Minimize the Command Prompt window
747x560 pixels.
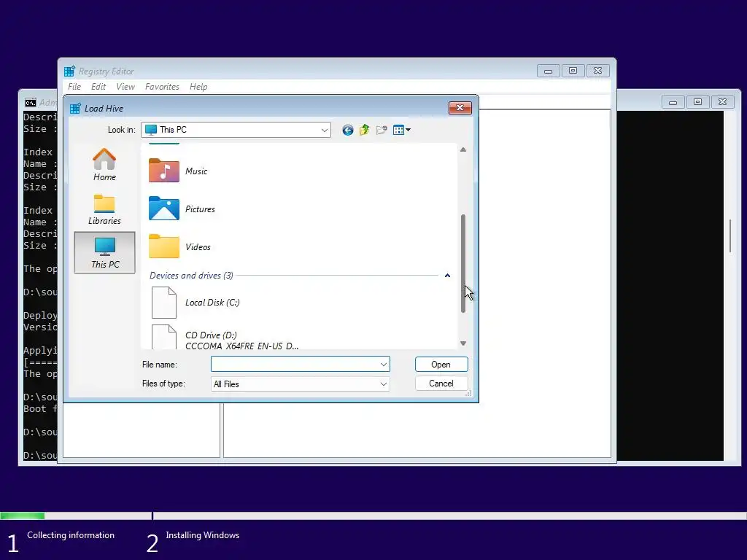point(673,102)
